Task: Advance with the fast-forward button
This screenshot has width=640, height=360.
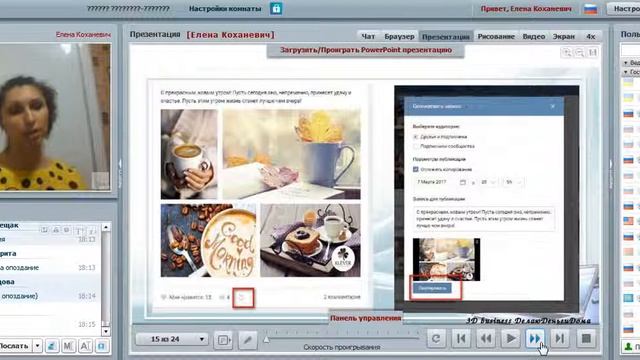Action: click(x=535, y=338)
